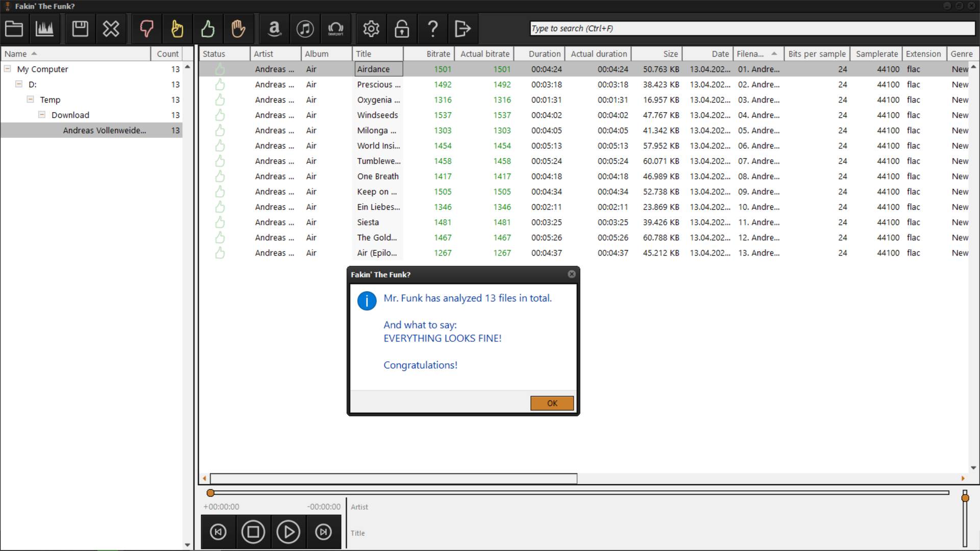Sort by Status column header
The width and height of the screenshot is (980, 551).
click(x=224, y=54)
